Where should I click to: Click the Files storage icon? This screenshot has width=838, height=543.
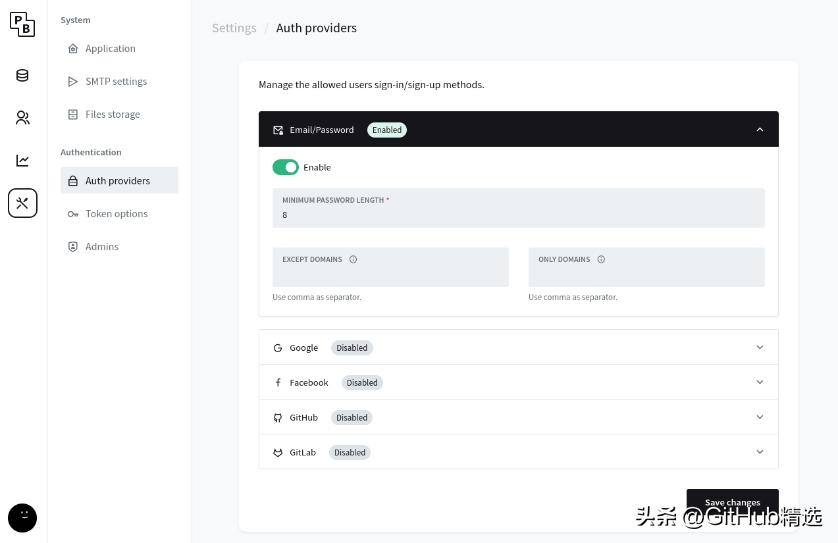[x=73, y=114]
